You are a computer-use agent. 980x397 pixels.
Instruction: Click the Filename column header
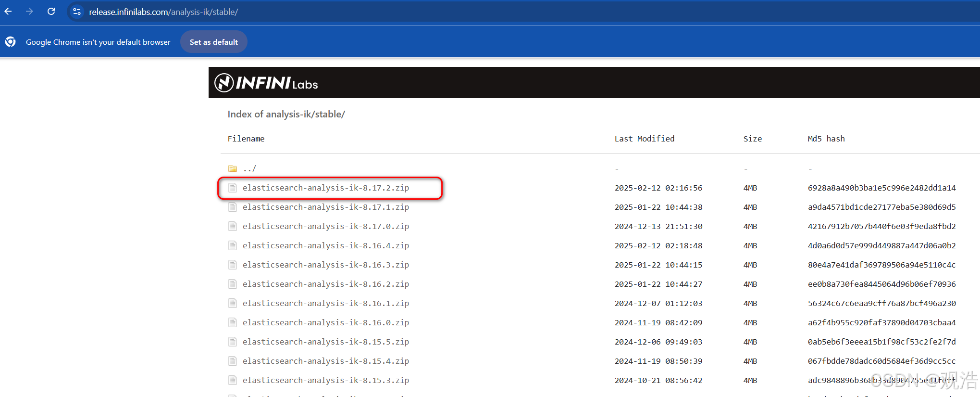point(246,139)
